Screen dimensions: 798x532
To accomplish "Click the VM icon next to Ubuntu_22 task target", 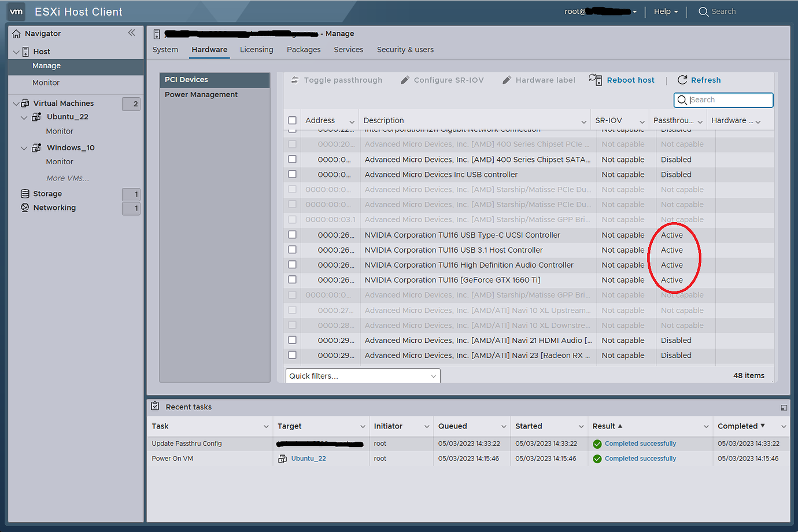I will click(283, 459).
